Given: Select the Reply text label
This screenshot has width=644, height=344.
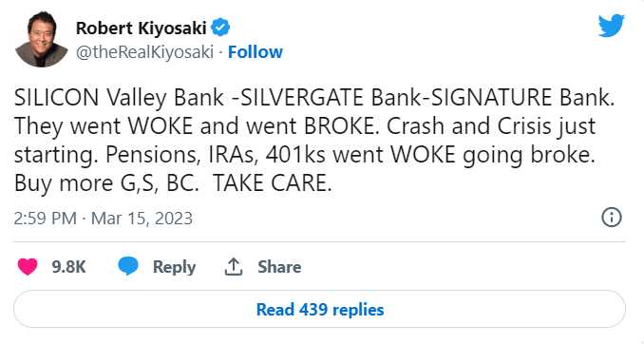Looking at the screenshot, I should tap(174, 267).
